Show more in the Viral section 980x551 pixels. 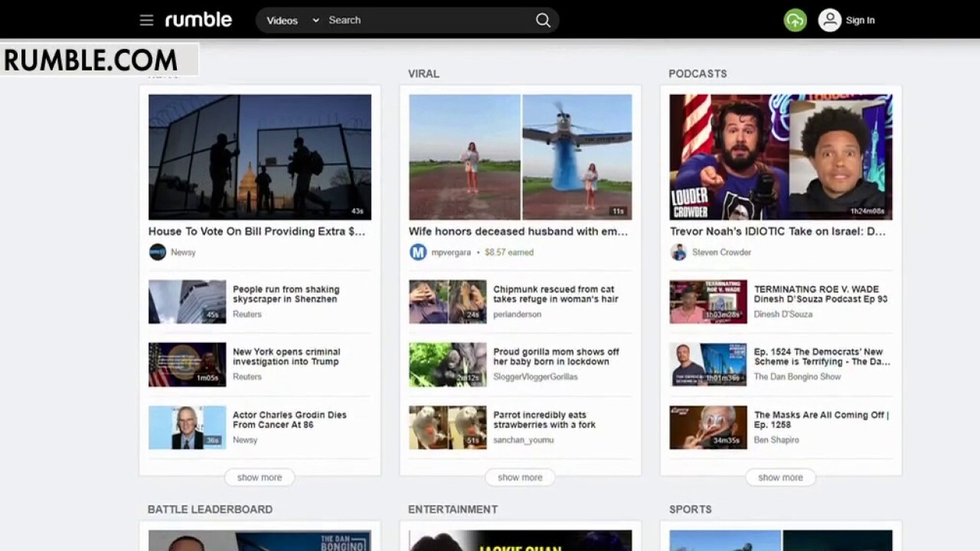520,478
